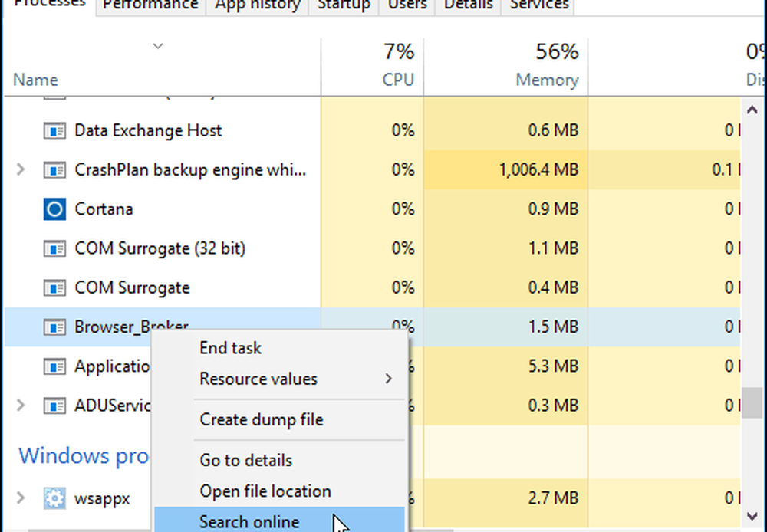767x532 pixels.
Task: Open the App history tab
Action: pos(257,5)
